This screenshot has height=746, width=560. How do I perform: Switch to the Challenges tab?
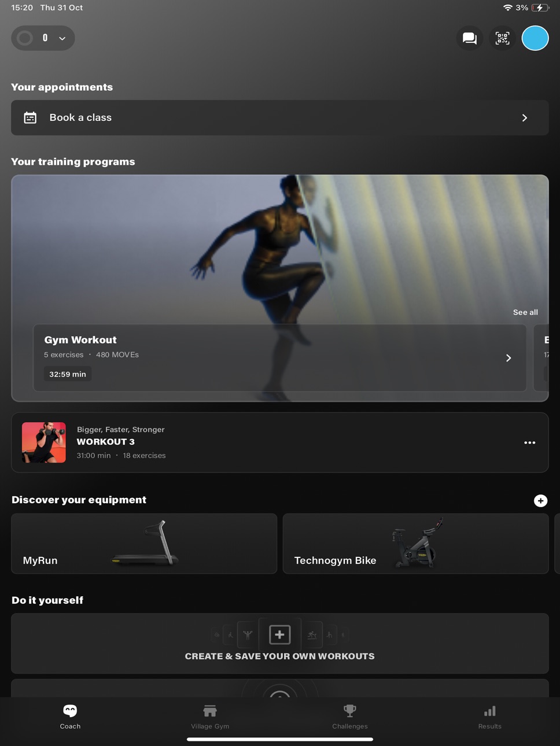click(x=350, y=717)
